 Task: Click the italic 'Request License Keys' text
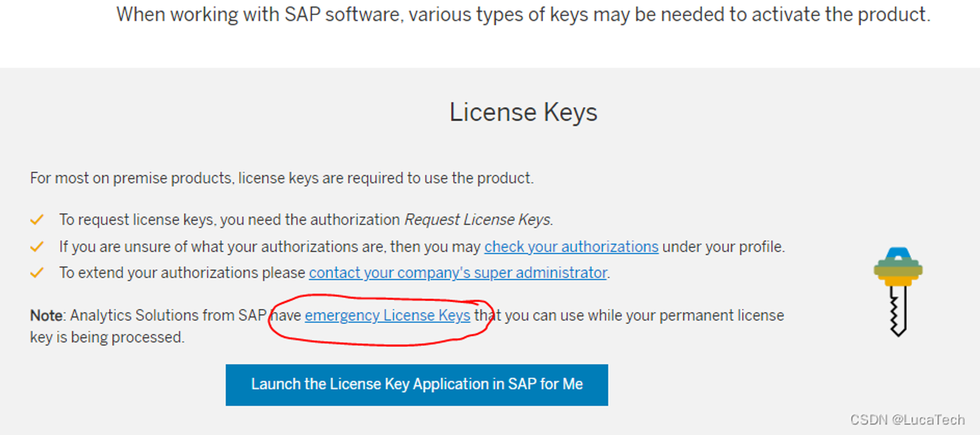click(x=478, y=220)
